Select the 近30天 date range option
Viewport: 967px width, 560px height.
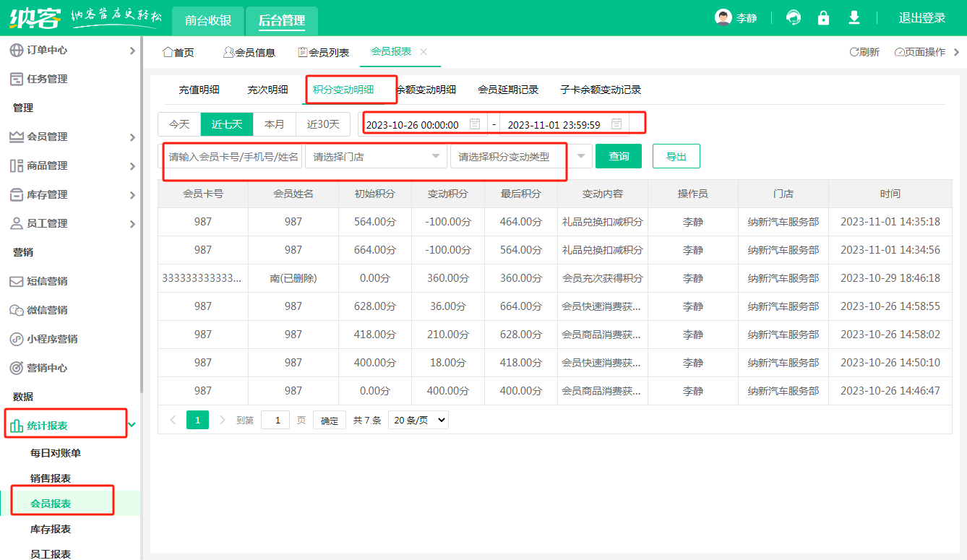point(323,124)
